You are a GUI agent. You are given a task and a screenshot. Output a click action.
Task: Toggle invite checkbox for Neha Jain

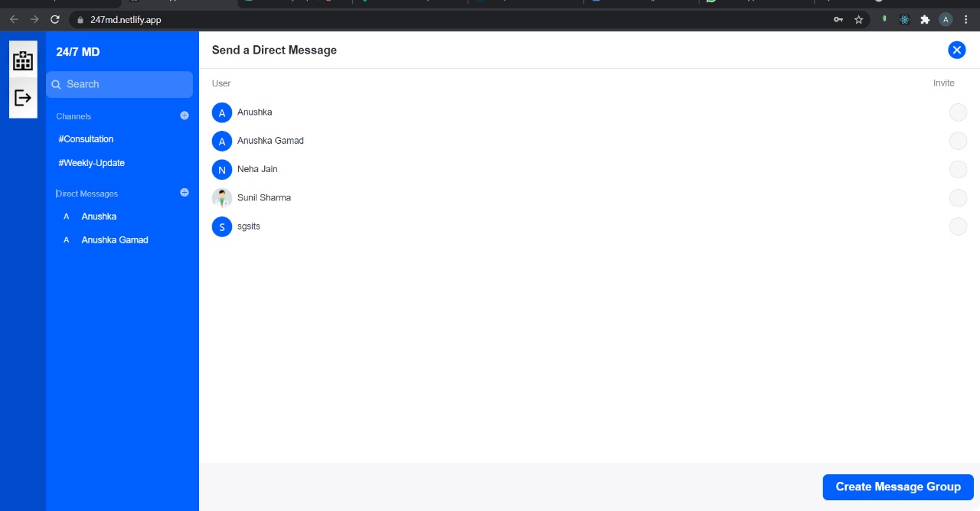(x=958, y=169)
